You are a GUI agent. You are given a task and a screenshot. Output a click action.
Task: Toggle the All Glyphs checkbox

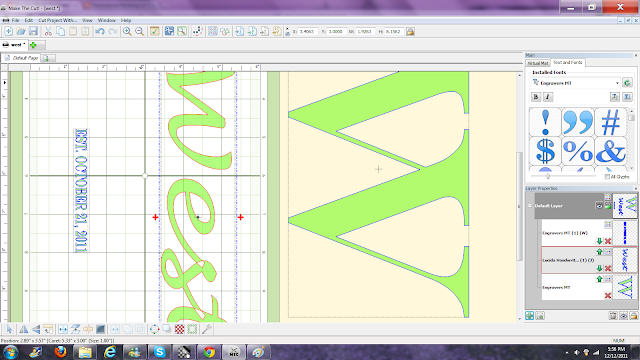[607, 177]
